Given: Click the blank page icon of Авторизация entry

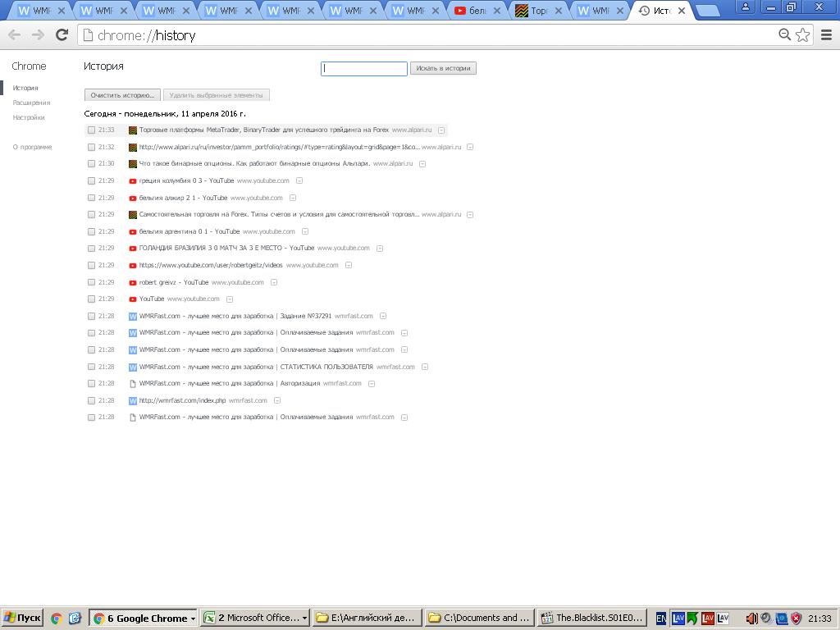Looking at the screenshot, I should 133,384.
